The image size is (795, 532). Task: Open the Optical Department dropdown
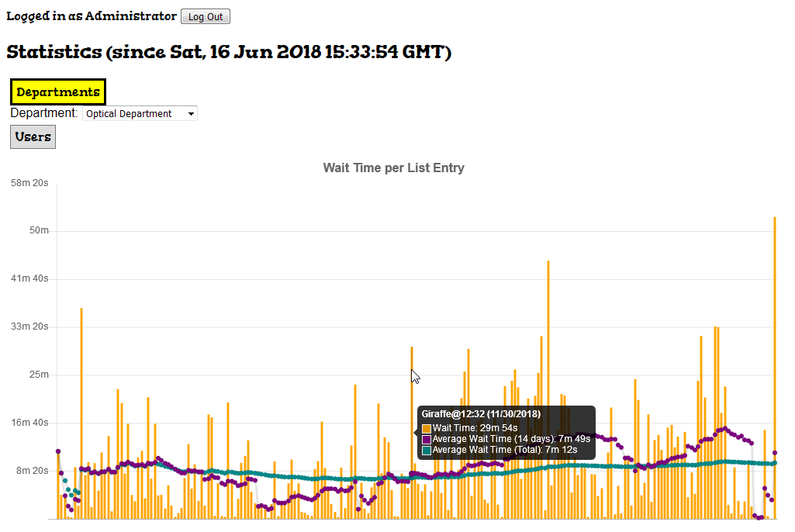click(x=139, y=114)
